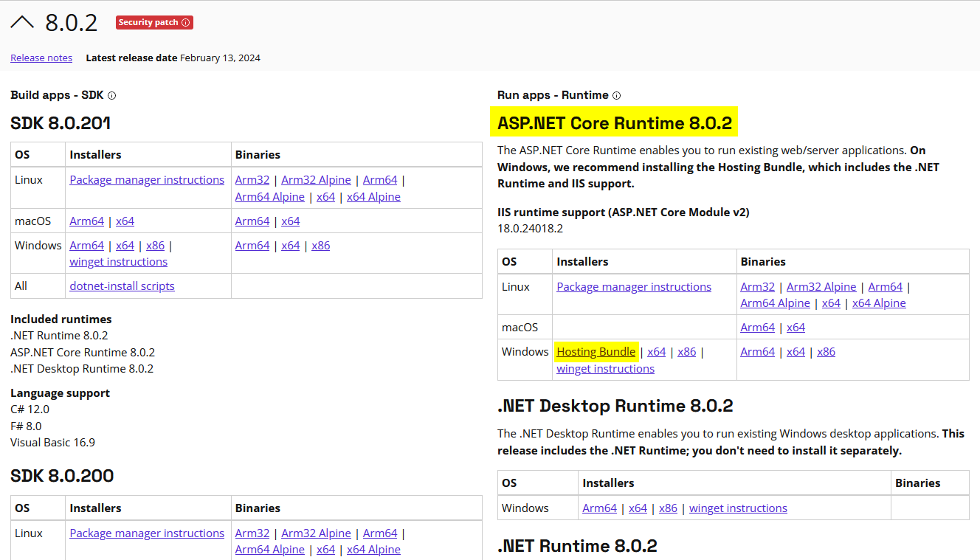
Task: Click the SDK 8.0.200 heading
Action: 62,476
